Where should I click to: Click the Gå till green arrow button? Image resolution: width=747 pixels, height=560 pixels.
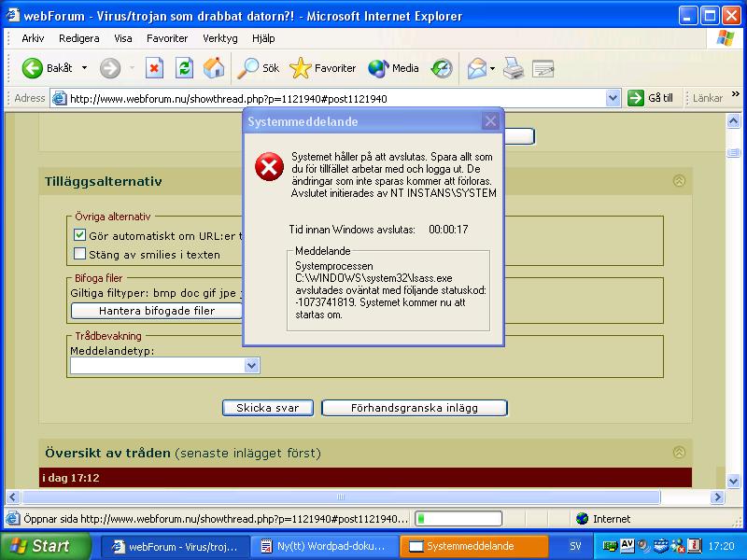[650, 98]
